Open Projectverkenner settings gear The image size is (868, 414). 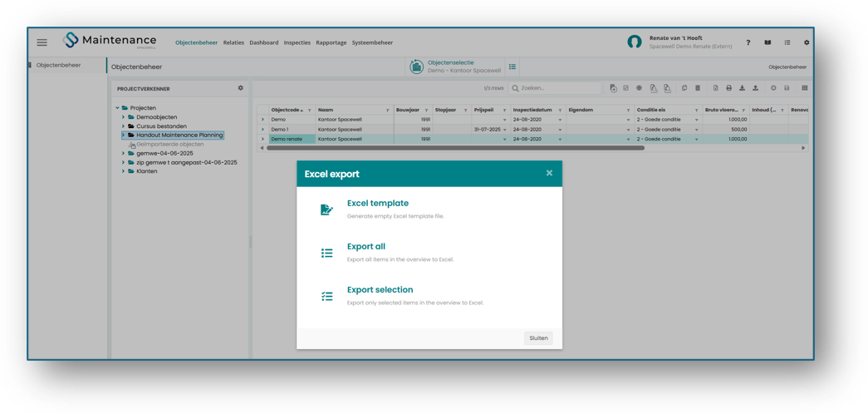(x=240, y=88)
